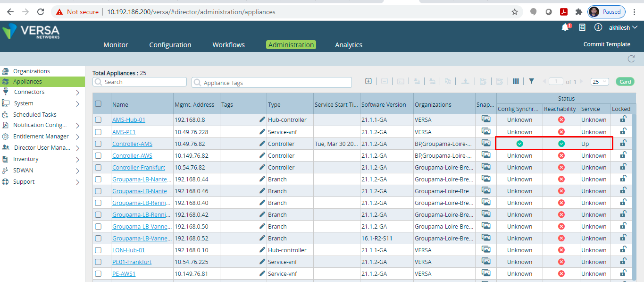Select Scheduled Tasks in the sidebar
Screen dimensions: 644x282
click(34, 115)
